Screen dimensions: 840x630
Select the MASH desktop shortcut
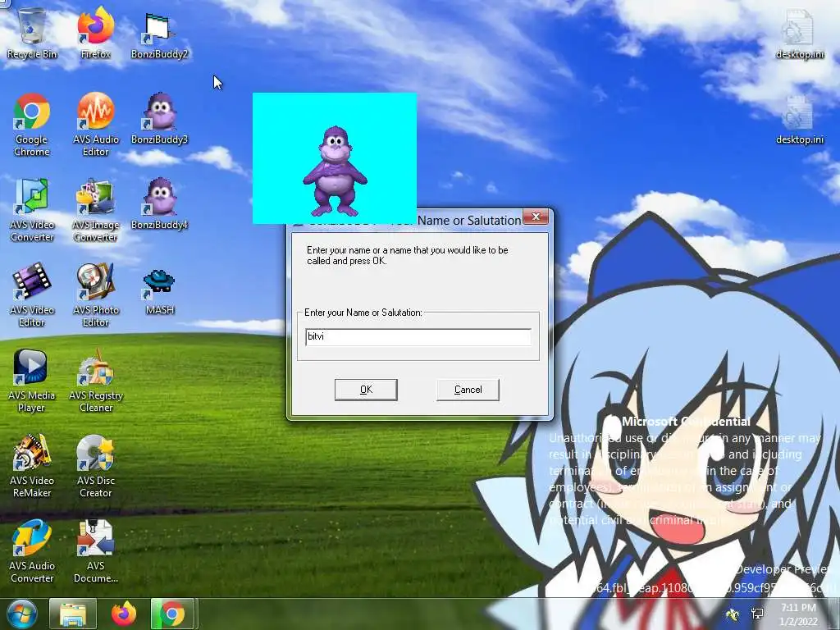pos(160,291)
